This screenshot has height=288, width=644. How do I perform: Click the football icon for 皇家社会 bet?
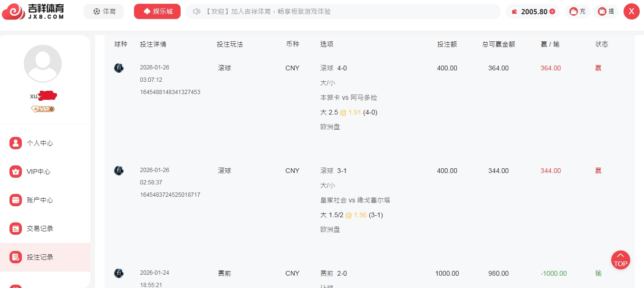[119, 171]
